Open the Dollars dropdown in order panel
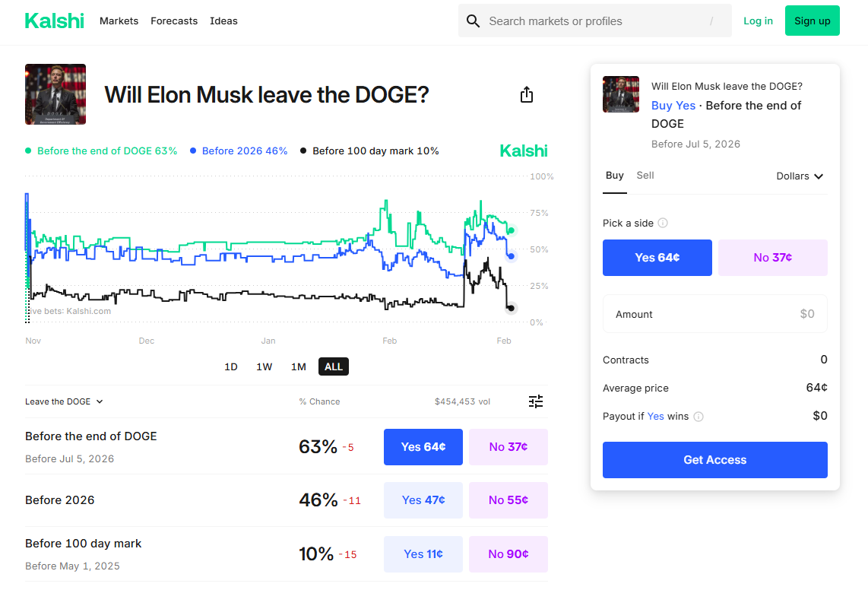 800,176
